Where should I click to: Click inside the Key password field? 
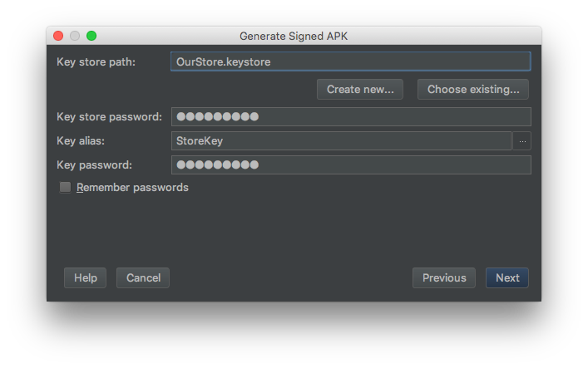pyautogui.click(x=350, y=165)
